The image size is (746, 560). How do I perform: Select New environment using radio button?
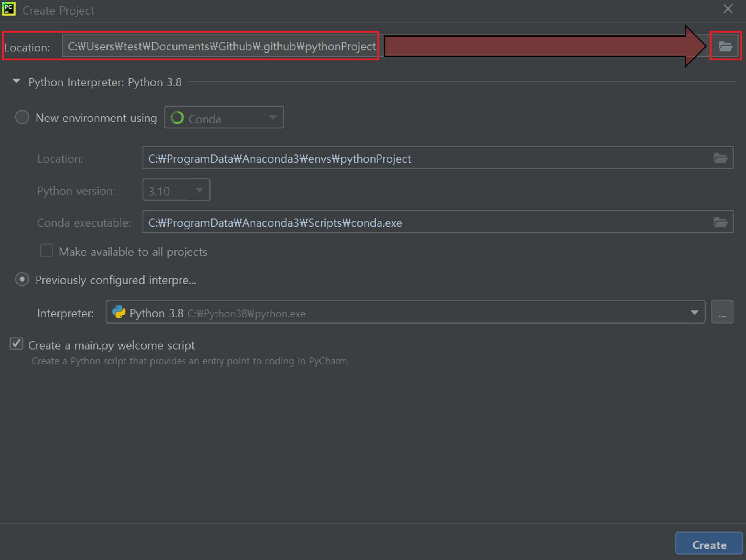[x=22, y=117]
